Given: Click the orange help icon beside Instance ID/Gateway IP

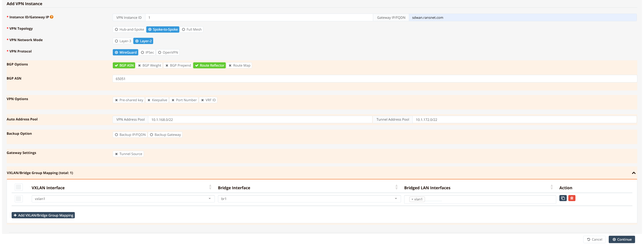Looking at the screenshot, I should click(x=52, y=17).
